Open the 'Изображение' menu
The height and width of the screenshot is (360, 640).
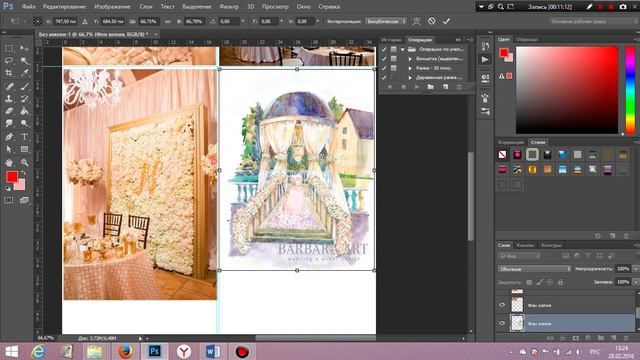tap(112, 7)
